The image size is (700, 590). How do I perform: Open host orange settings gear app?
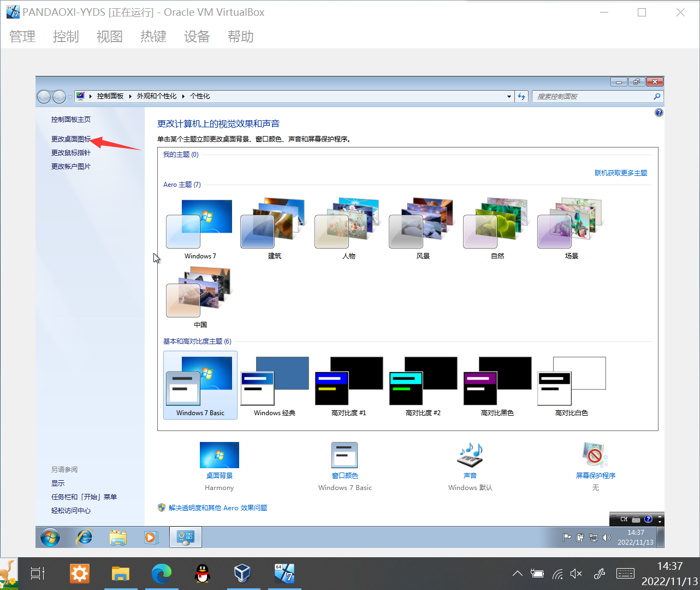coord(79,574)
